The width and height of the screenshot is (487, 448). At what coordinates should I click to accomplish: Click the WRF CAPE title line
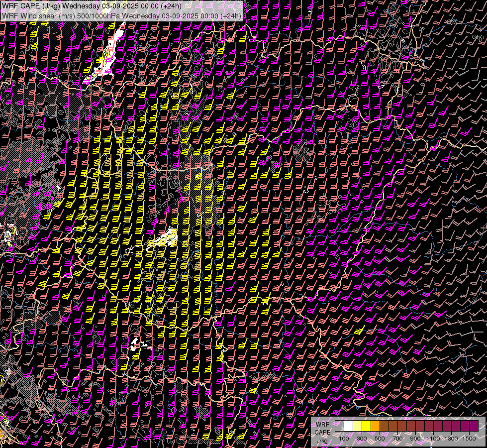pyautogui.click(x=92, y=6)
